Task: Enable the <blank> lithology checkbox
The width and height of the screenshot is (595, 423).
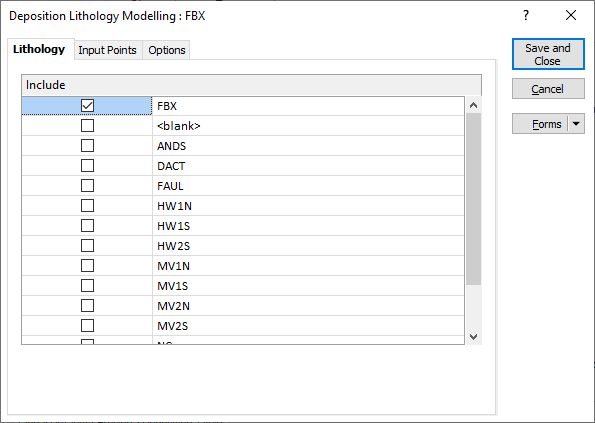Action: pos(87,126)
